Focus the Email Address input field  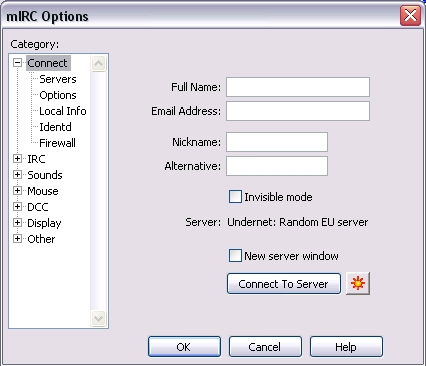coord(298,111)
